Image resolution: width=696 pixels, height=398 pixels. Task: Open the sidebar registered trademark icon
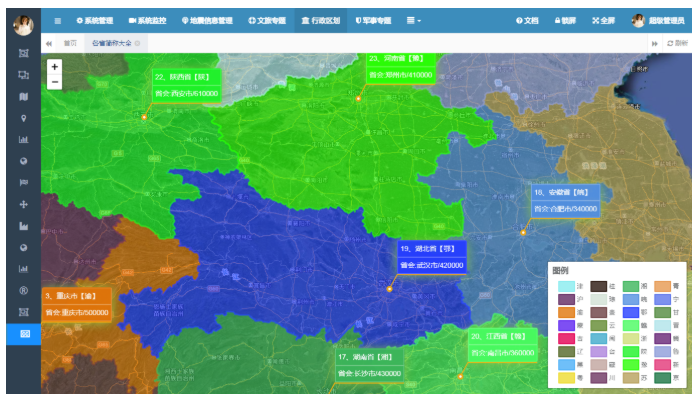24,291
